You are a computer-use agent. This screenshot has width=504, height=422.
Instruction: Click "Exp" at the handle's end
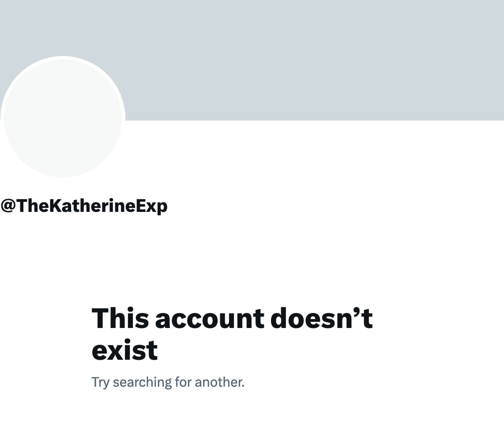click(153, 206)
